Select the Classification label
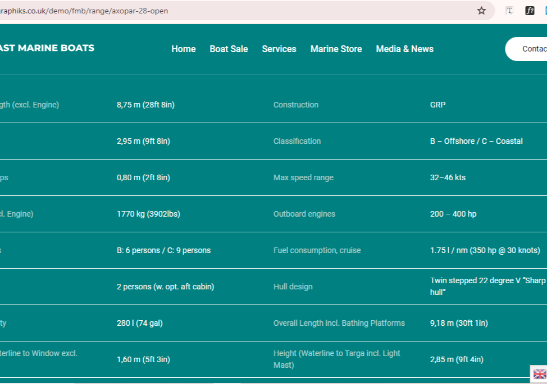The width and height of the screenshot is (547, 384). tap(297, 141)
